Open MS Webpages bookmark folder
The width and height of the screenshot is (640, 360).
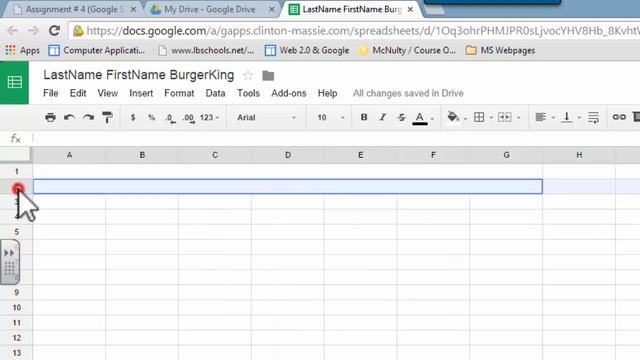click(x=500, y=51)
